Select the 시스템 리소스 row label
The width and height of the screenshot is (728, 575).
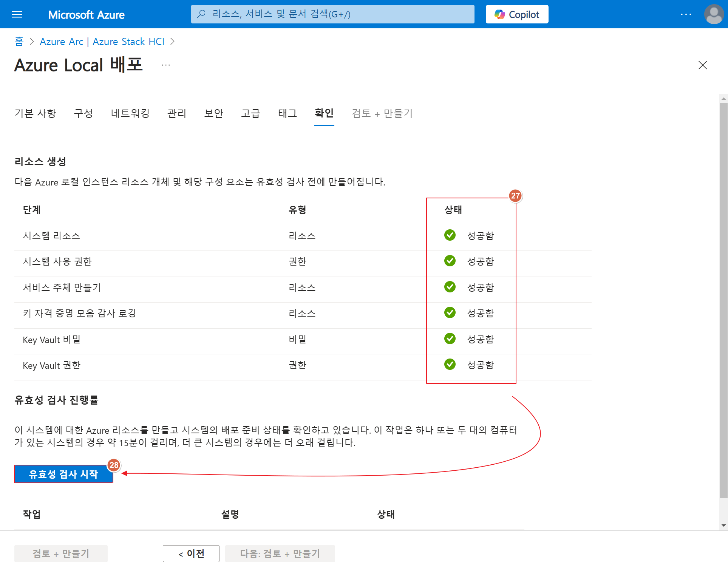tap(51, 236)
